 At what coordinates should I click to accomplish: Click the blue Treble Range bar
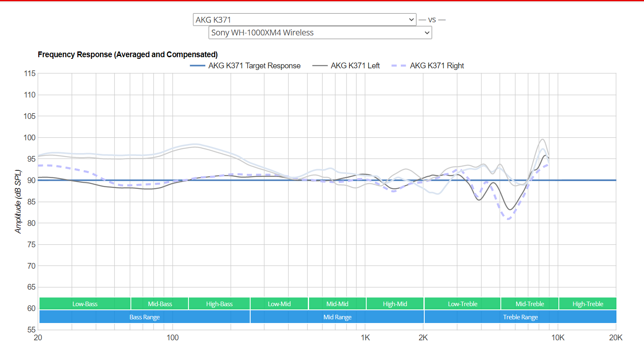(521, 317)
